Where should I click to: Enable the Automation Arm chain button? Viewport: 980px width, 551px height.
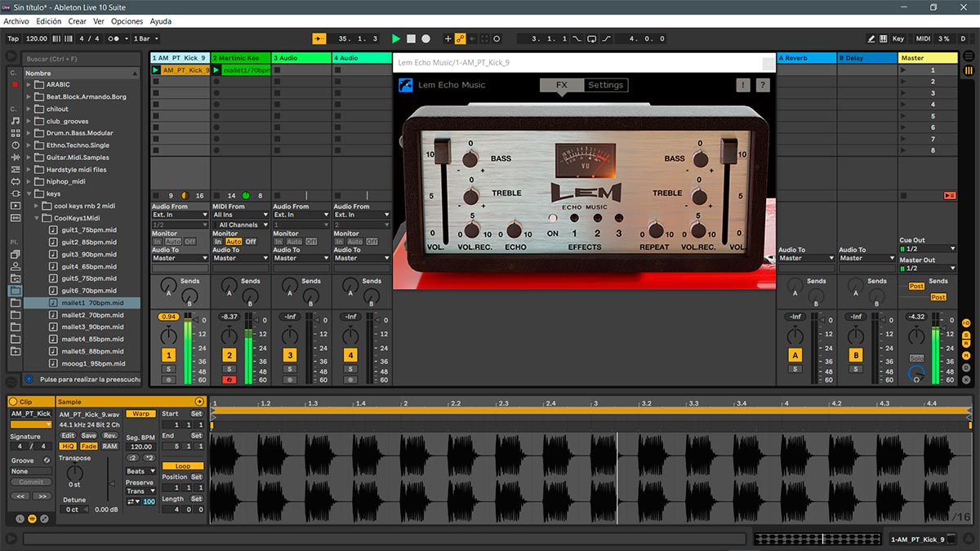click(x=461, y=38)
